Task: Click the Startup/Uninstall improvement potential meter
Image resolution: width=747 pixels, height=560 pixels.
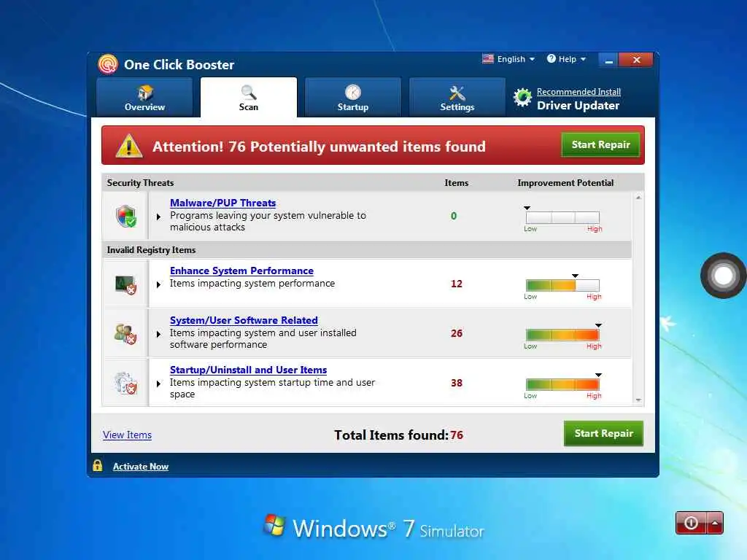Action: (562, 384)
